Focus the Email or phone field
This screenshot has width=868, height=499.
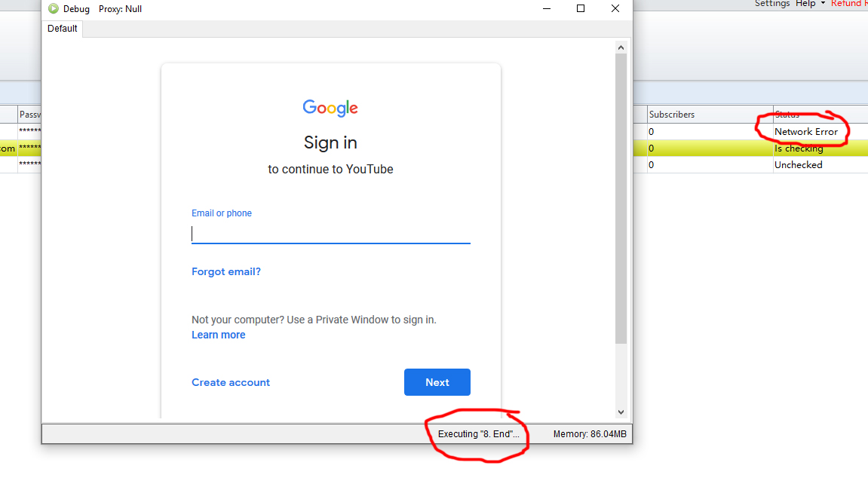330,234
